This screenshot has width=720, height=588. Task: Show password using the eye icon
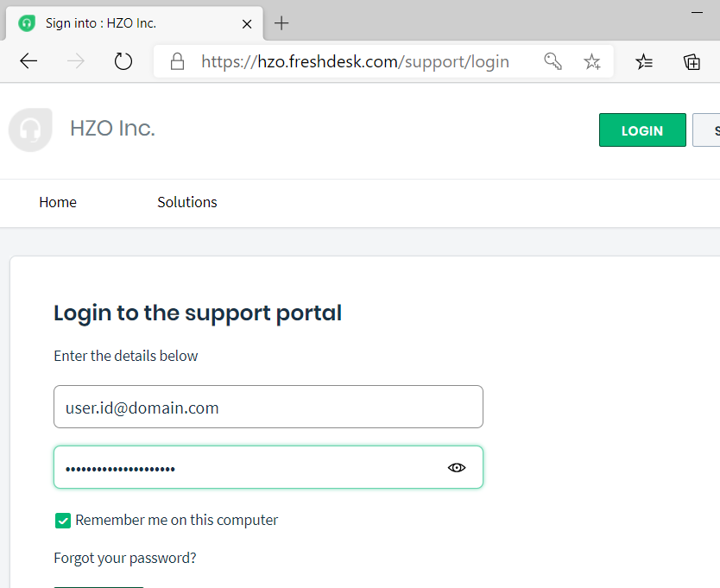pyautogui.click(x=457, y=468)
